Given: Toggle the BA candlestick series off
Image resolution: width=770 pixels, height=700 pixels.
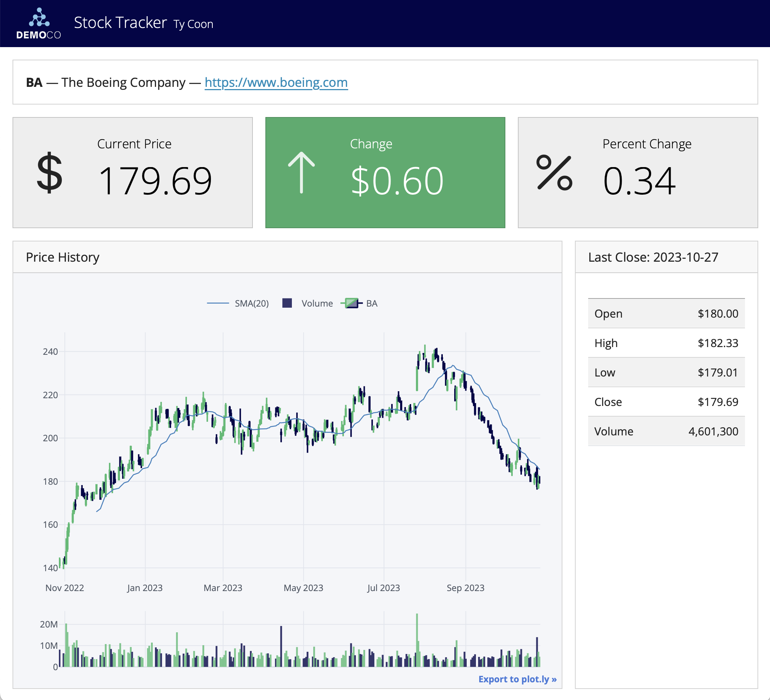Looking at the screenshot, I should [x=371, y=304].
